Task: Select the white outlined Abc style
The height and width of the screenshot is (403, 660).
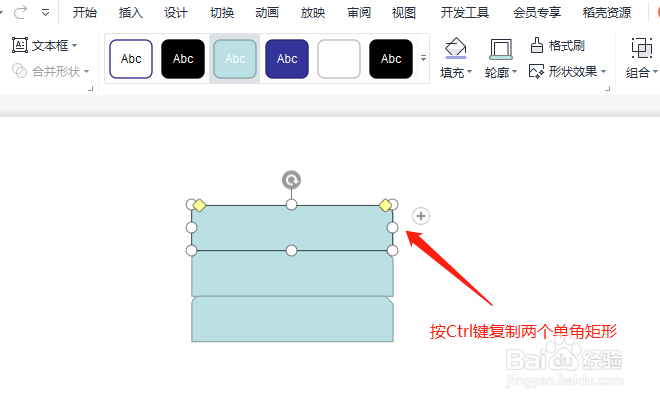Action: tap(131, 59)
